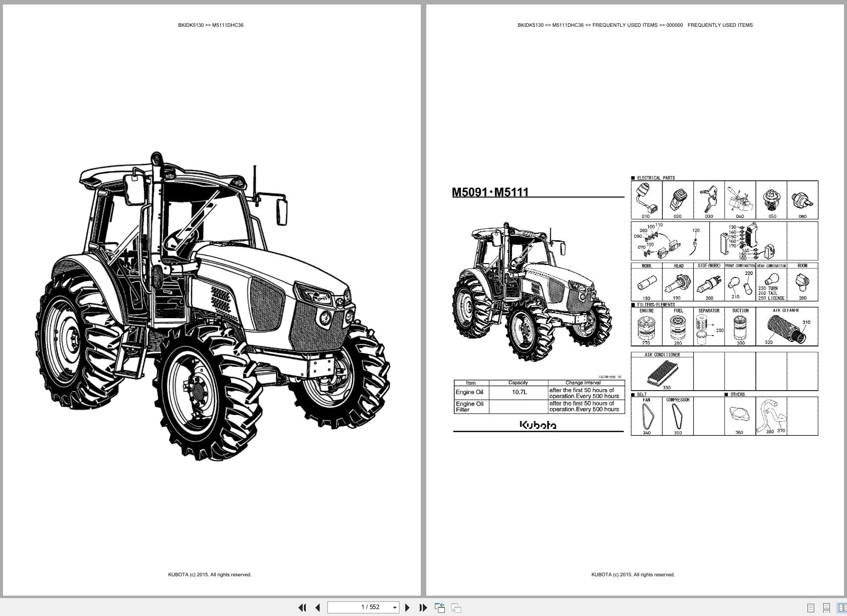Go forward to the next view
This screenshot has height=616, width=847.
(x=456, y=608)
